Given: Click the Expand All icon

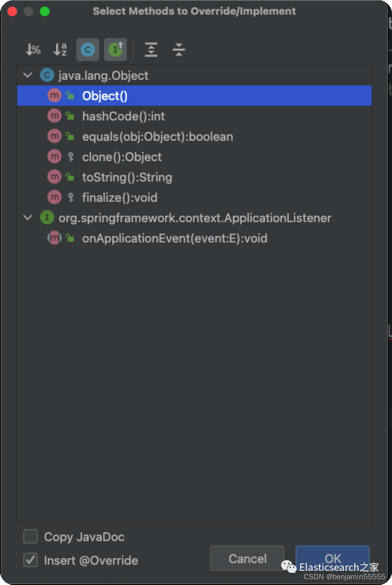Looking at the screenshot, I should [x=151, y=50].
